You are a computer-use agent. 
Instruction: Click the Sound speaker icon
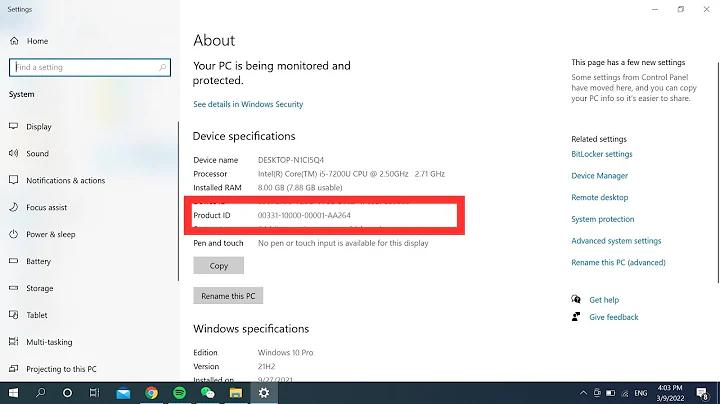pyautogui.click(x=14, y=153)
